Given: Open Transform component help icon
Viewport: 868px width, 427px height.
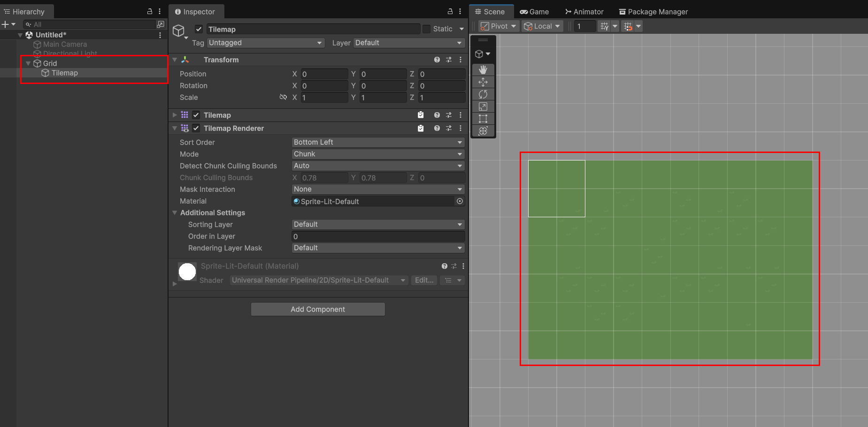Looking at the screenshot, I should pyautogui.click(x=437, y=60).
